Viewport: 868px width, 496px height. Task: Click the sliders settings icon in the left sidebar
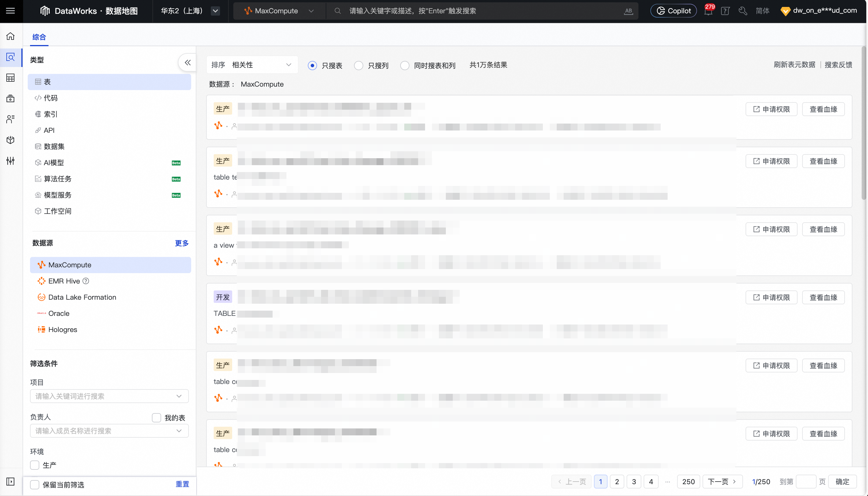tap(11, 161)
